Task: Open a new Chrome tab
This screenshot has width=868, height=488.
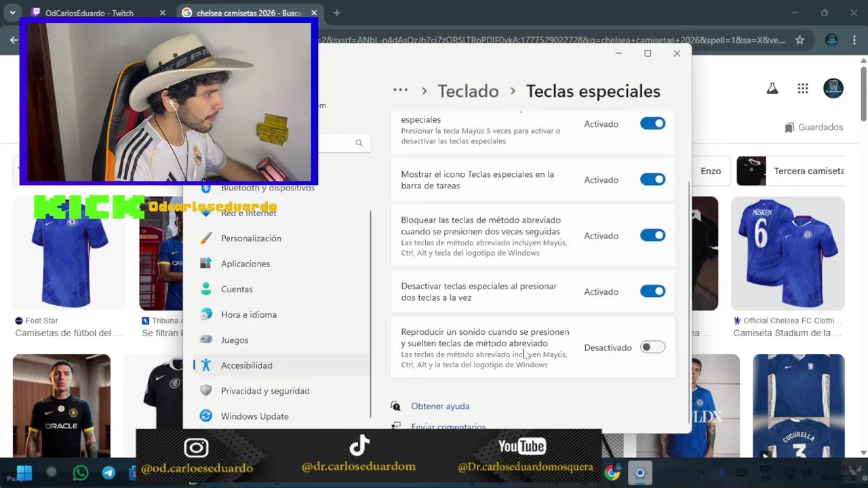Action: (336, 13)
